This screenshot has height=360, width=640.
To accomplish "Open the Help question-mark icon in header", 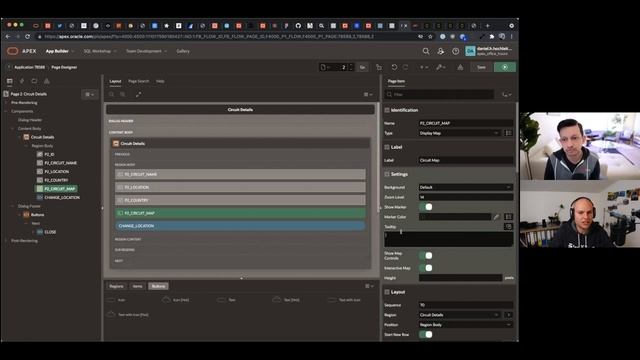I will click(455, 51).
